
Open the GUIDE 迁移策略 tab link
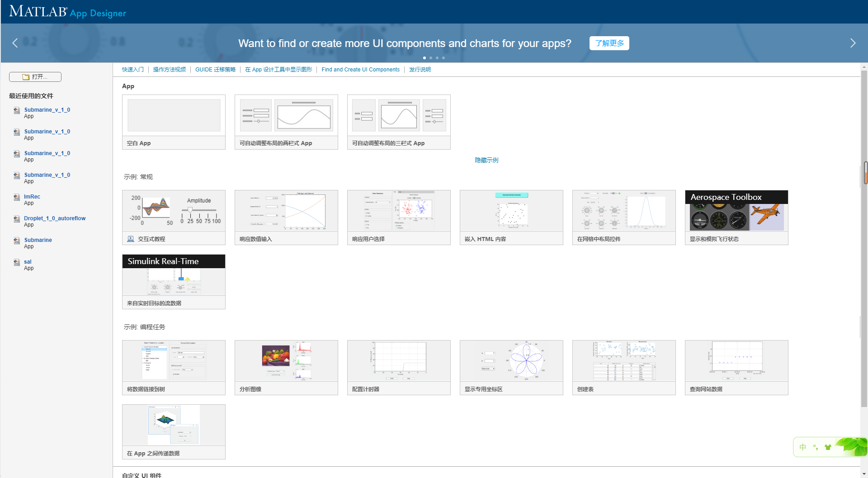216,70
